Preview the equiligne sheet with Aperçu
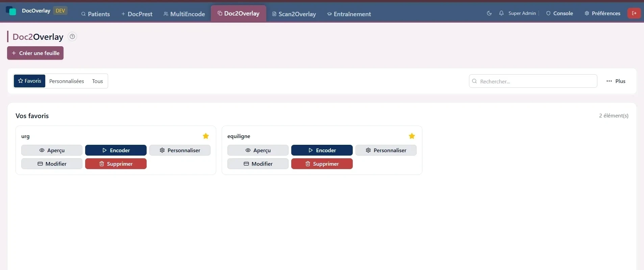This screenshot has height=270, width=644. tap(258, 150)
